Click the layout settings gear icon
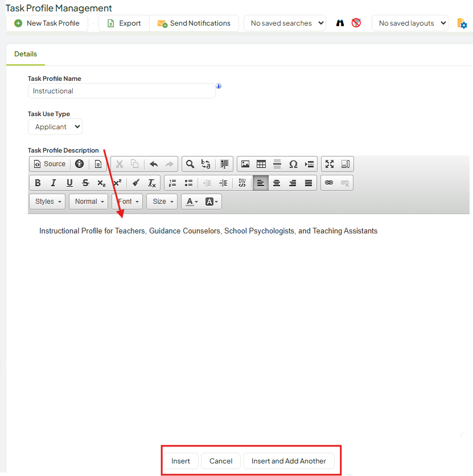473x476 pixels. click(x=462, y=23)
